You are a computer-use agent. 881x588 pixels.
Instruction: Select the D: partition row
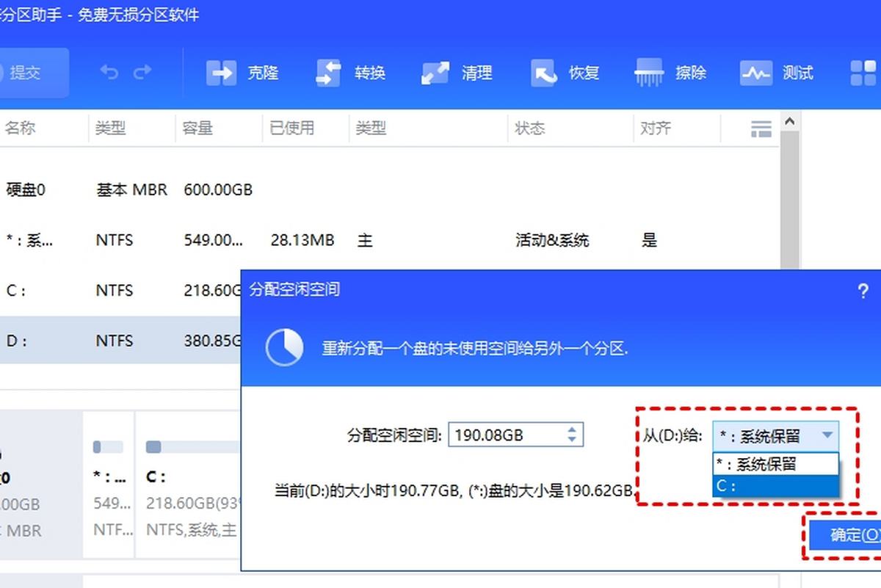(120, 341)
